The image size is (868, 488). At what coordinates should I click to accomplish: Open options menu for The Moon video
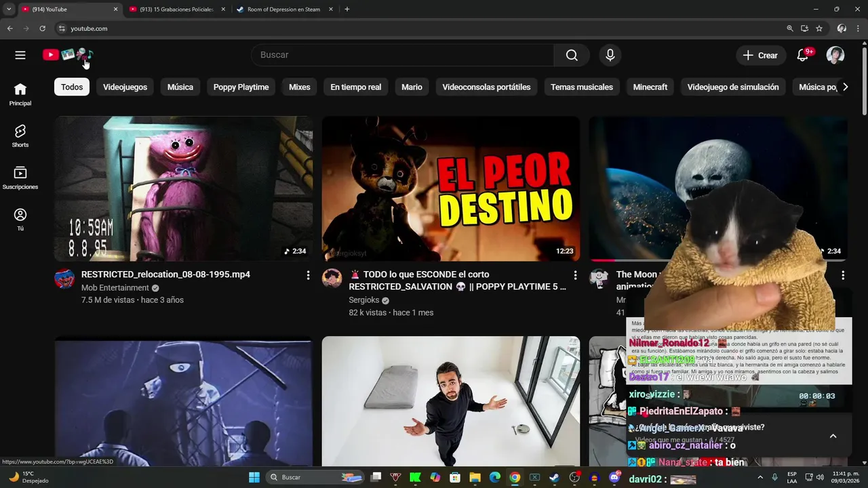(x=843, y=275)
